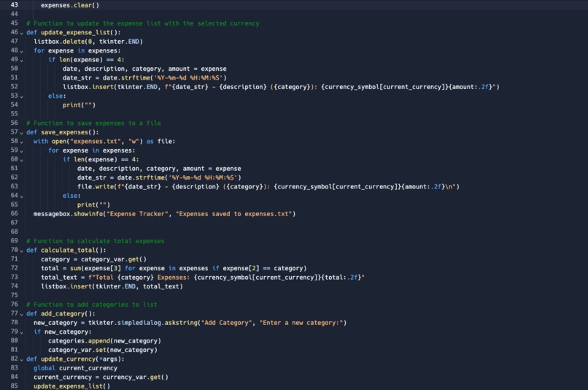The width and height of the screenshot is (588, 390).
Task: Collapse the for loop on line 59
Action: (x=21, y=151)
